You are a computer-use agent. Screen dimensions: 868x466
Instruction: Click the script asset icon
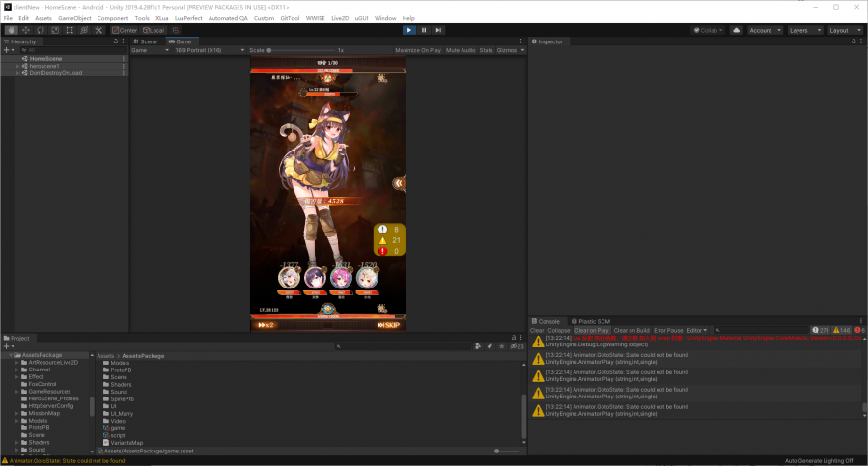[106, 435]
